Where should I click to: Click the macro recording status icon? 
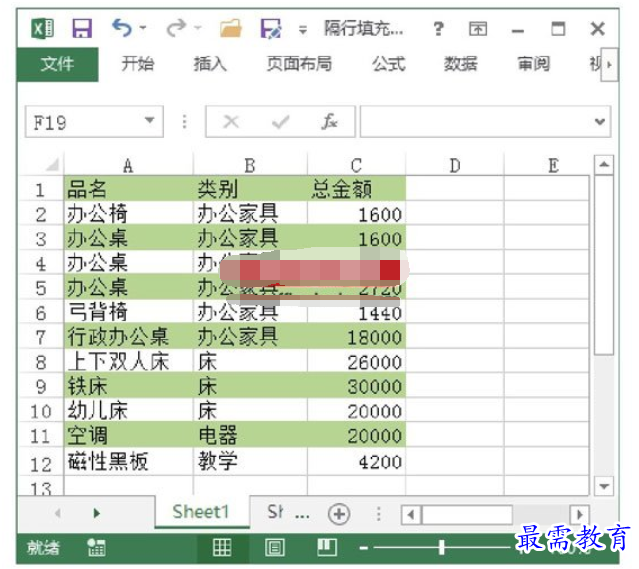click(97, 547)
